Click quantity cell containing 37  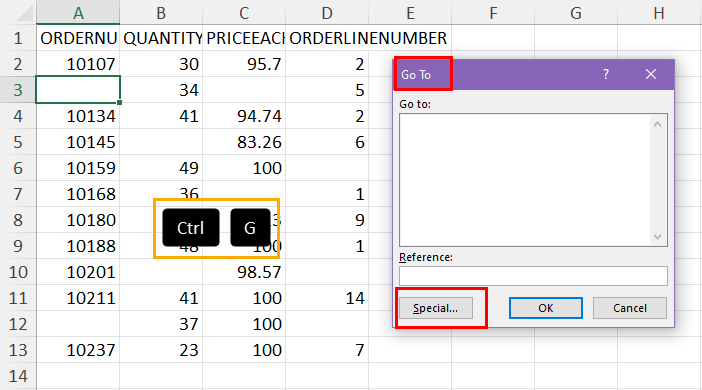click(161, 324)
